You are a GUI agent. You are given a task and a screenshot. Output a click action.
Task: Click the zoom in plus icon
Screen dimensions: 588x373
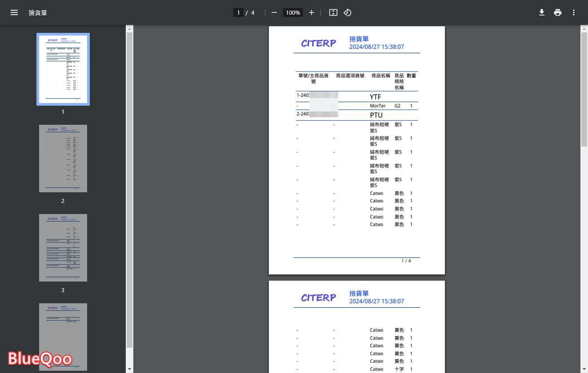click(312, 12)
